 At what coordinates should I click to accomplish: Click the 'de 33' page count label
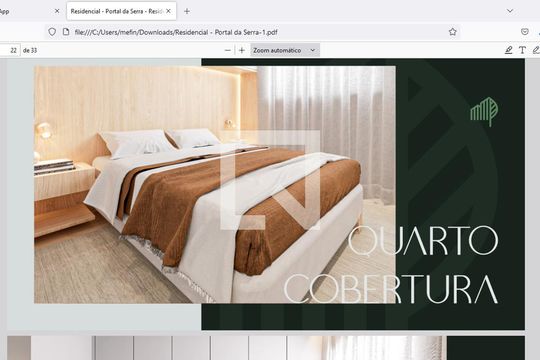30,50
